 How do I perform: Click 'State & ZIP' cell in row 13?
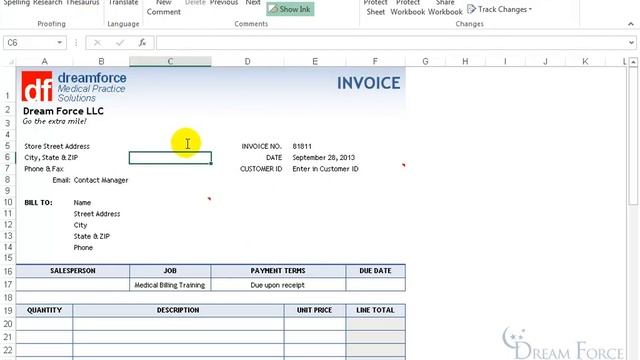click(91, 236)
